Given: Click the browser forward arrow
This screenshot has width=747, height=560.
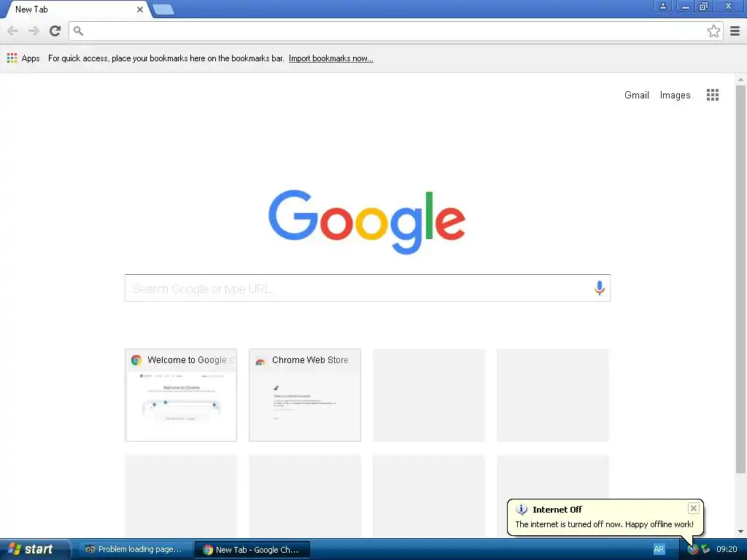Looking at the screenshot, I should pos(34,31).
